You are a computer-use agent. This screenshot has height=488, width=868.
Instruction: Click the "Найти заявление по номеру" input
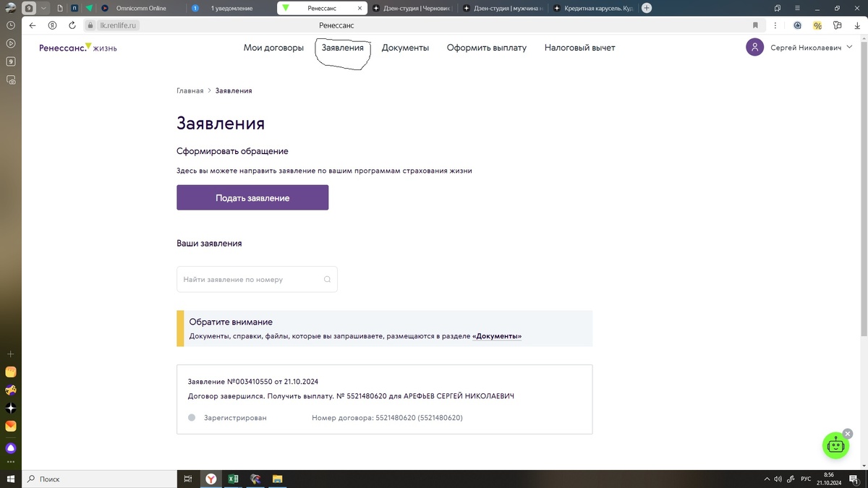pos(246,279)
